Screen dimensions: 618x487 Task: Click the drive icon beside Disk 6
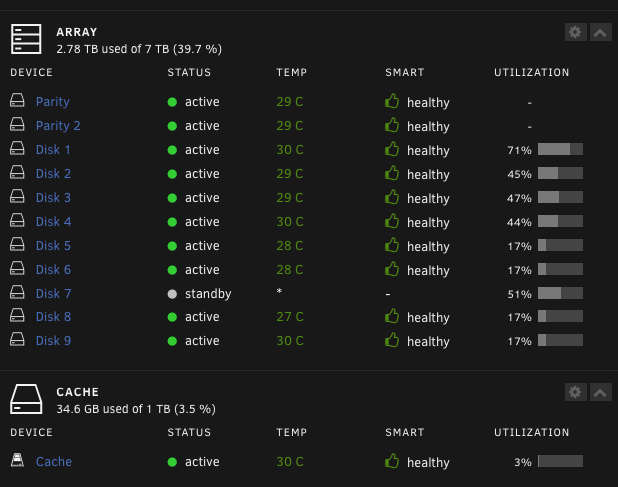(x=17, y=269)
